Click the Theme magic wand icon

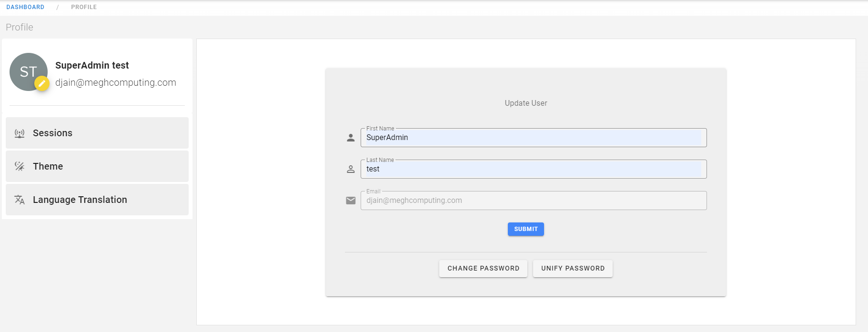[x=20, y=166]
